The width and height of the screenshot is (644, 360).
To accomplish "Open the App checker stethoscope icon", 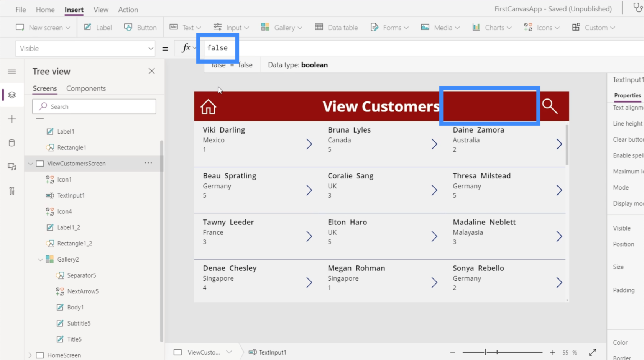I will coord(637,8).
